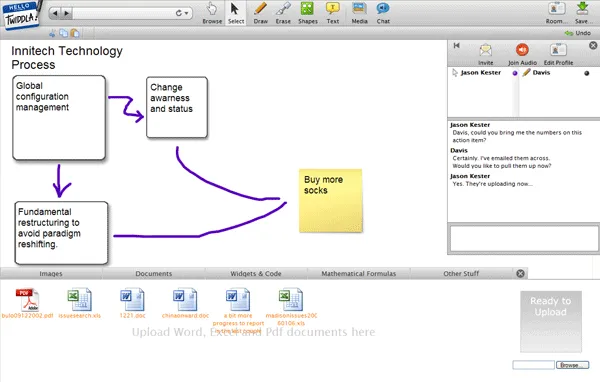The height and width of the screenshot is (382, 600).
Task: Select the Browse hand tool
Action: (x=212, y=13)
